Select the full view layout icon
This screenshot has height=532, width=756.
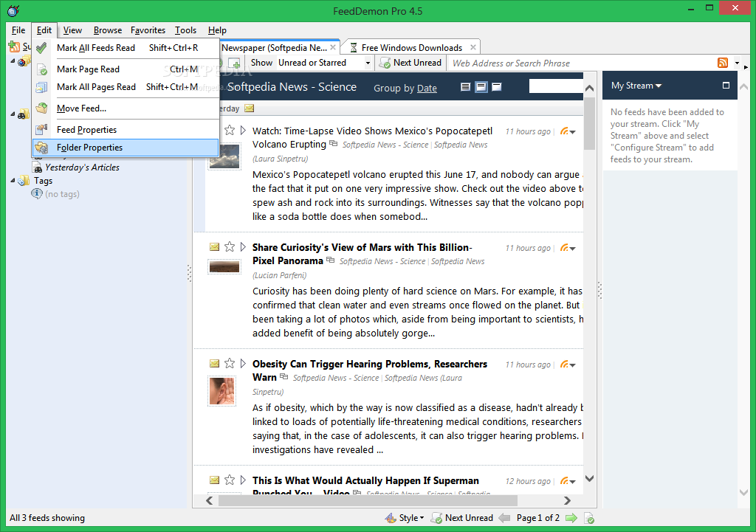click(465, 87)
